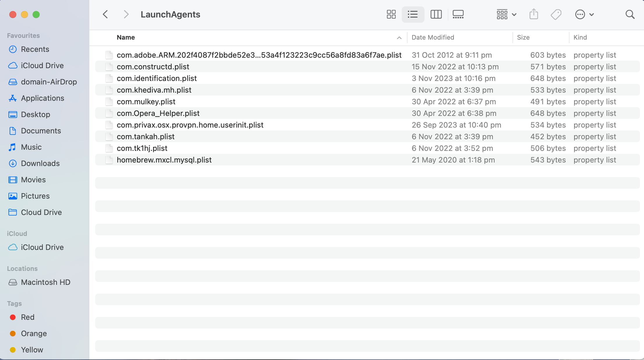
Task: Sort by Date Modified column
Action: [433, 38]
